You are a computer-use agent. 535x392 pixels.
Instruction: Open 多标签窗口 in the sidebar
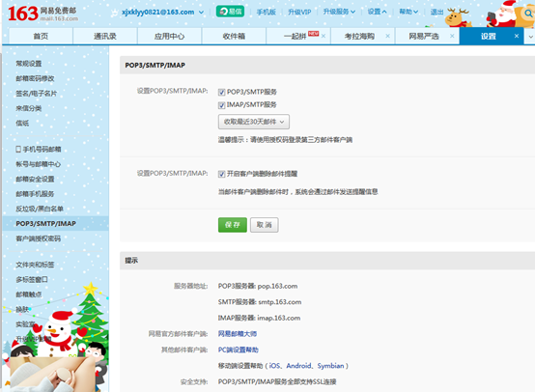pyautogui.click(x=32, y=279)
